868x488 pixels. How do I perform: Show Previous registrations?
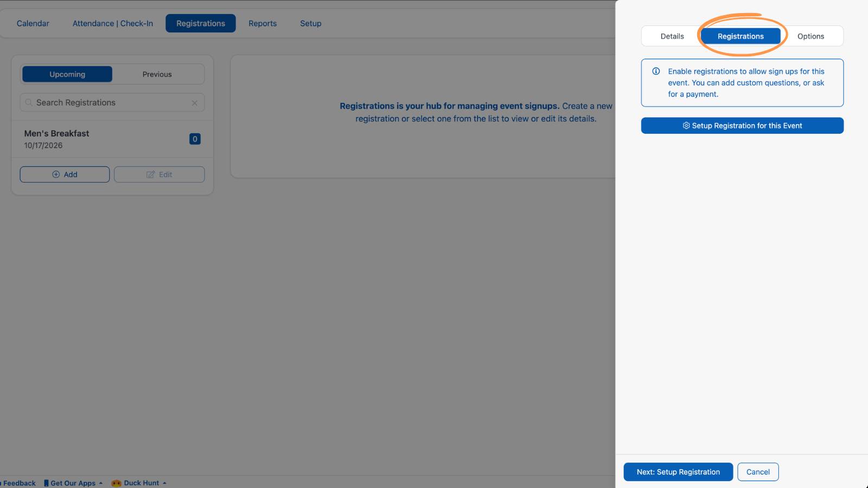(x=157, y=74)
